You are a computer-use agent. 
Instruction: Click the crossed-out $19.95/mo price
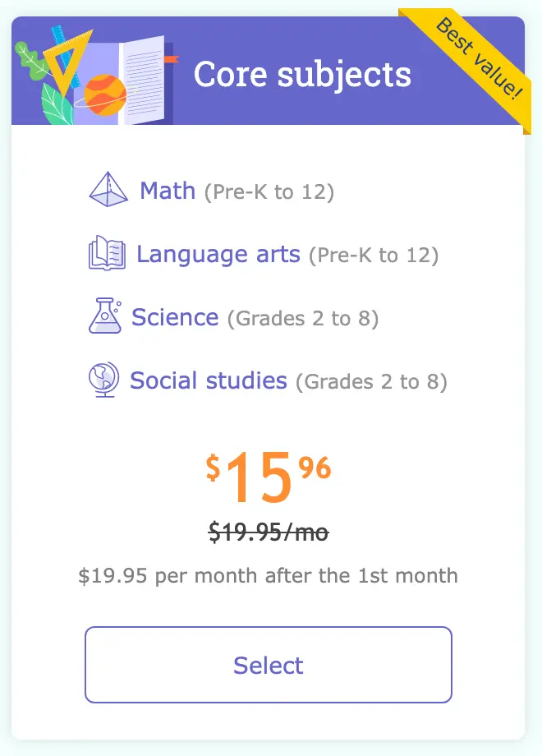point(269,532)
